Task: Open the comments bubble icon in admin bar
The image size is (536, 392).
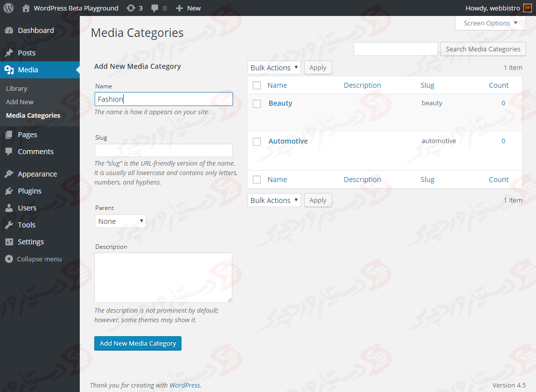Action: point(155,8)
